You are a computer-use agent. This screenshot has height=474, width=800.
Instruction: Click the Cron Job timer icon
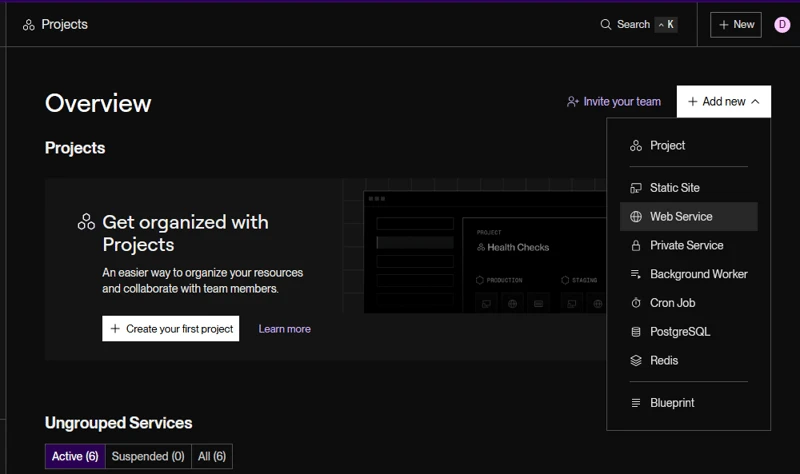(x=636, y=303)
